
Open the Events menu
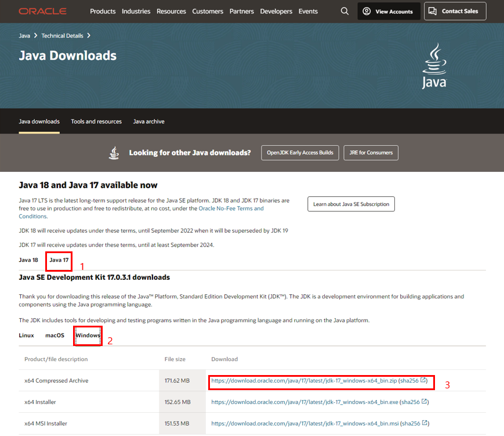click(308, 11)
